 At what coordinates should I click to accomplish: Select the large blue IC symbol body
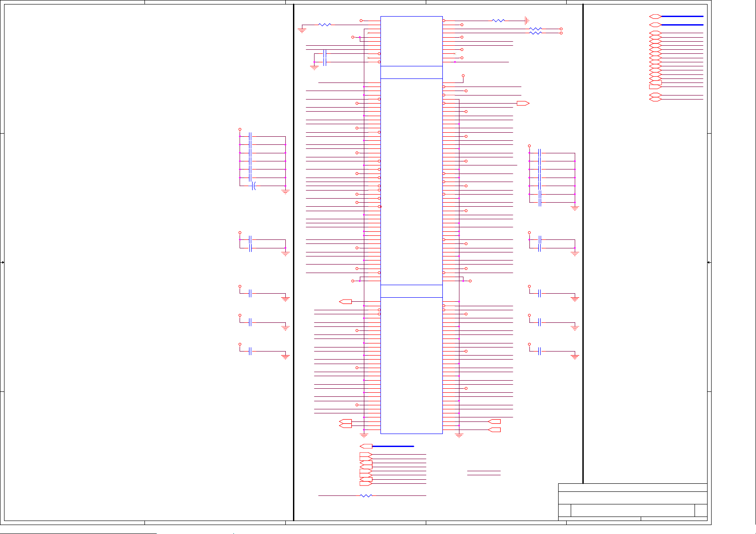click(411, 225)
